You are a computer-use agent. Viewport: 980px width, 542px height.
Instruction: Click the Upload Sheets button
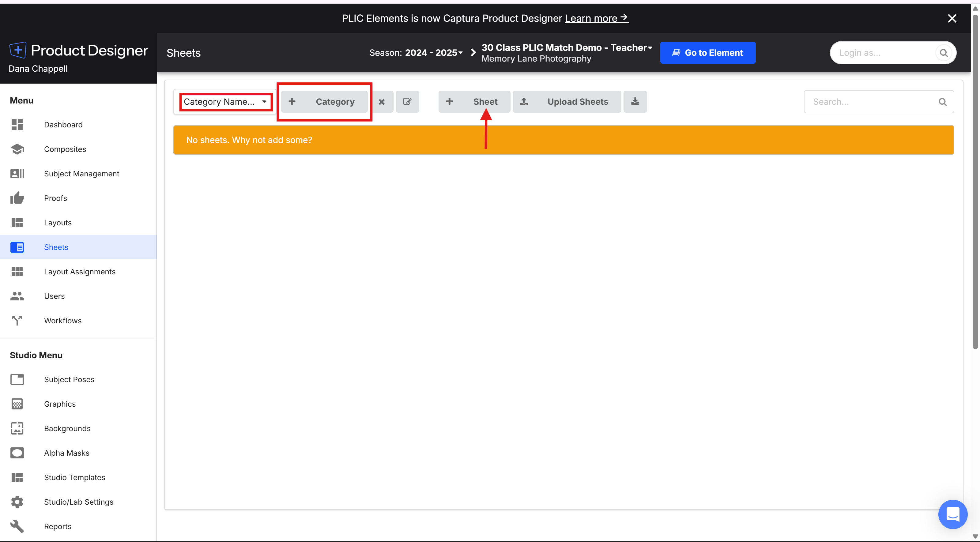tap(567, 102)
